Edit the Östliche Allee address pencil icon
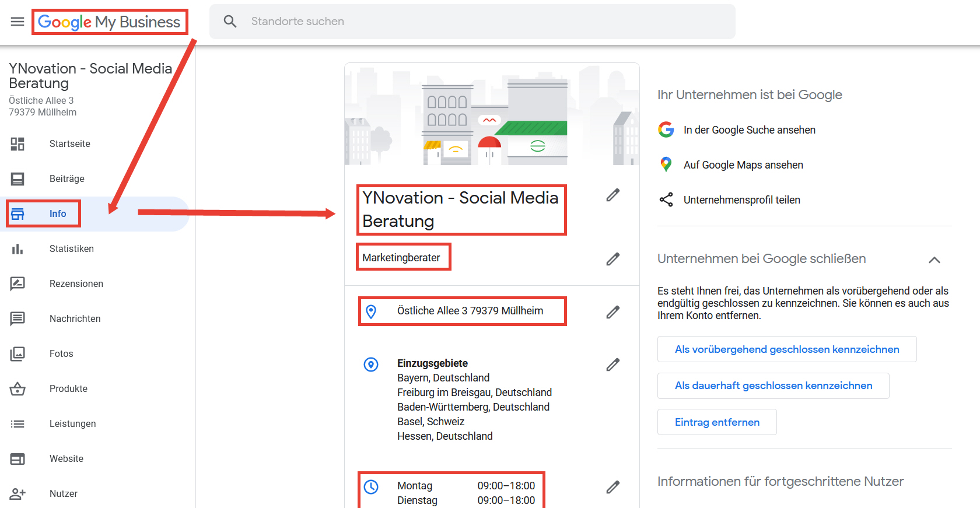Viewport: 980px width, 508px height. pyautogui.click(x=612, y=312)
